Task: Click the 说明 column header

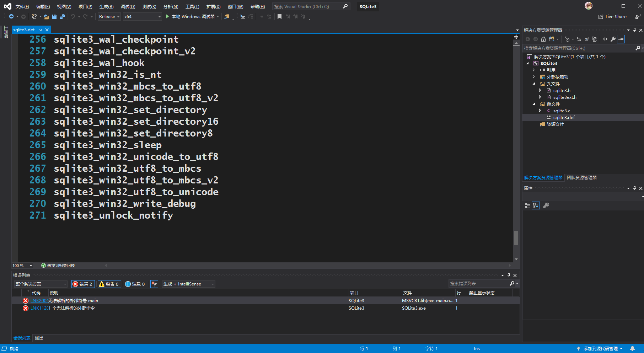Action: click(54, 293)
